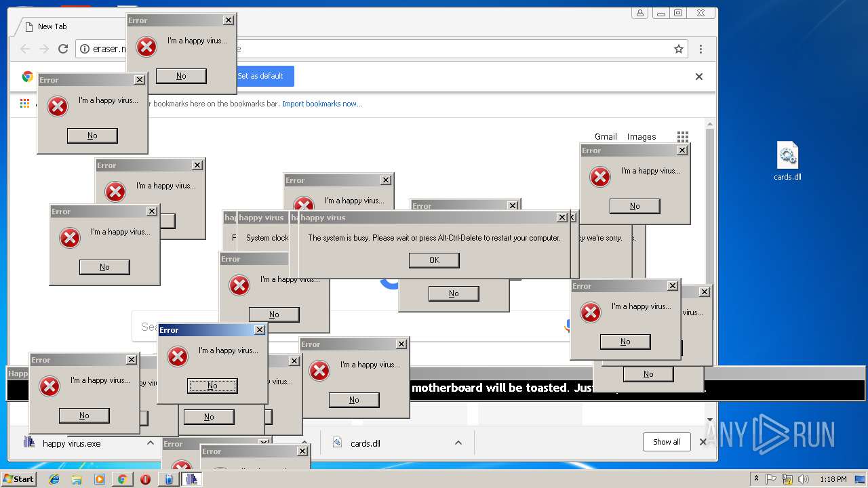Switch to Chrome via taskbar icon
This screenshot has height=488, width=868.
pyautogui.click(x=122, y=479)
